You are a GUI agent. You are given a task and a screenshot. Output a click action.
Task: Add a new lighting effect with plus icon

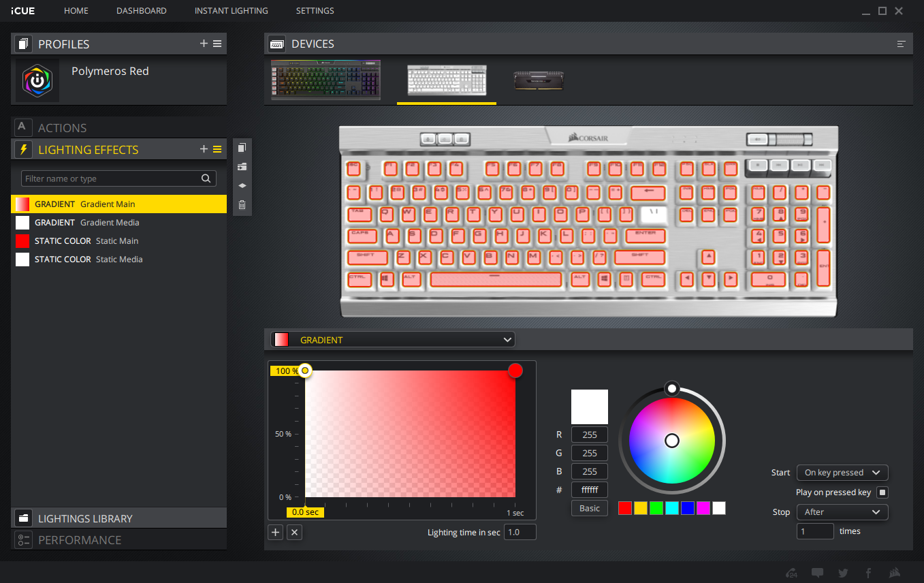click(204, 149)
